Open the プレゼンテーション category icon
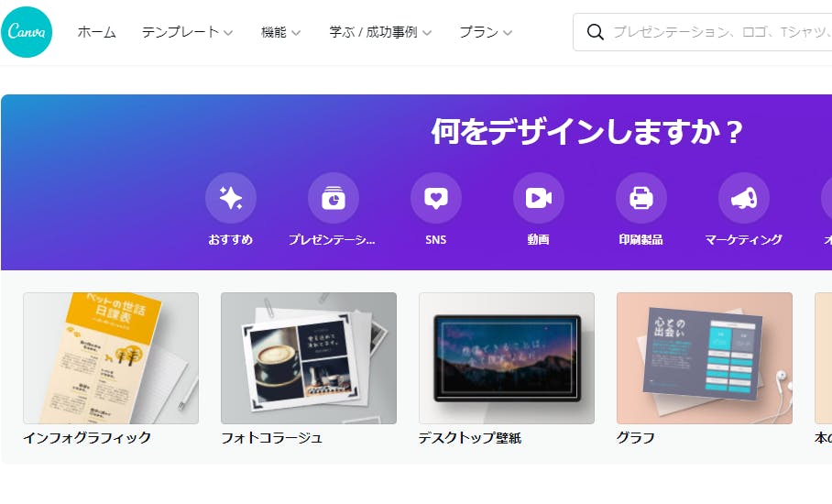This screenshot has height=504, width=832. (x=334, y=198)
